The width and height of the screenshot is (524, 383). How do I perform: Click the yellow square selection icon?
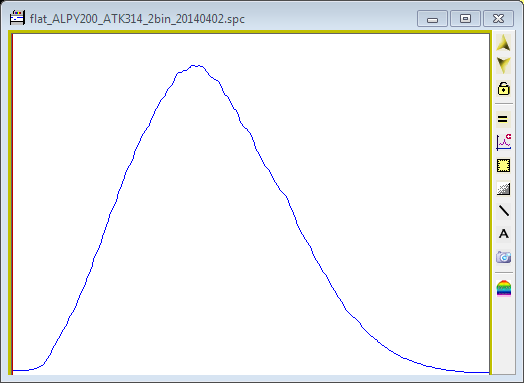[504, 165]
